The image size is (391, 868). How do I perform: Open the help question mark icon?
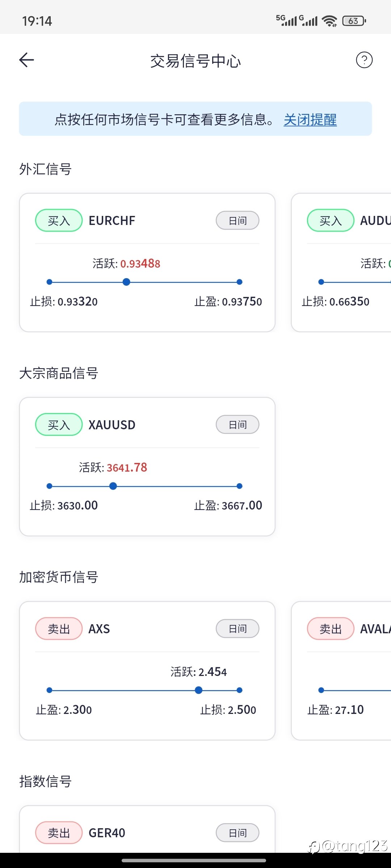(x=364, y=60)
